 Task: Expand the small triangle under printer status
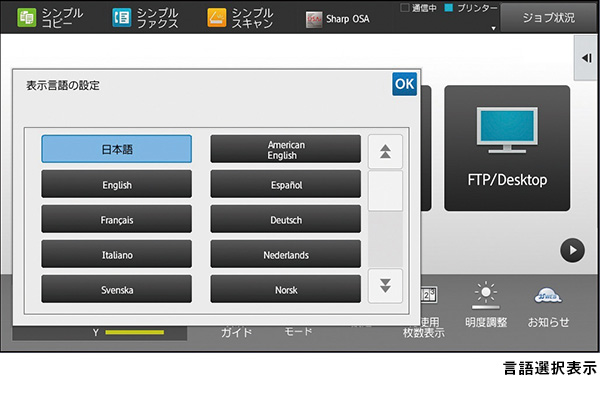(491, 28)
